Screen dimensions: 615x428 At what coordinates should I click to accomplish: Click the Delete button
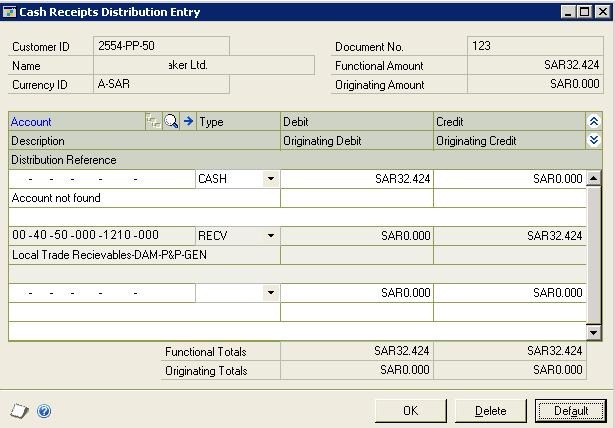[x=491, y=411]
